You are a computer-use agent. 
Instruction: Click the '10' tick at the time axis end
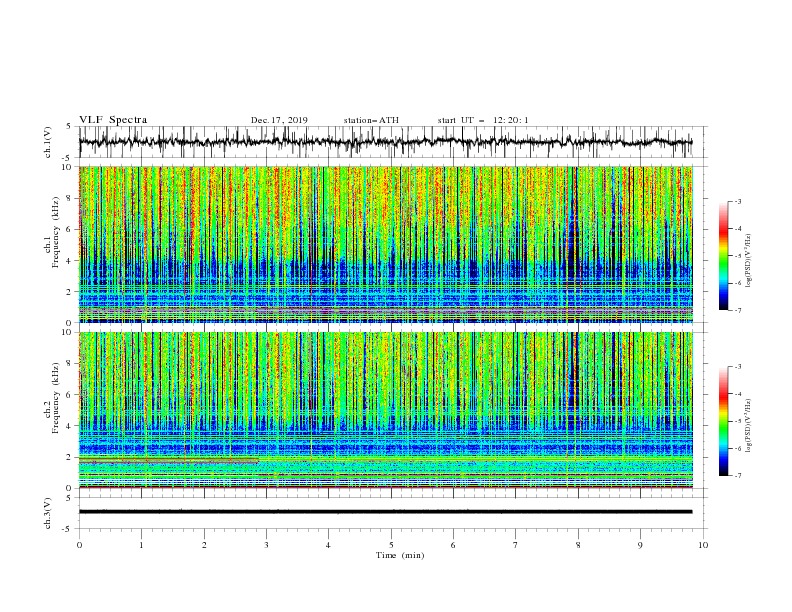pos(703,545)
